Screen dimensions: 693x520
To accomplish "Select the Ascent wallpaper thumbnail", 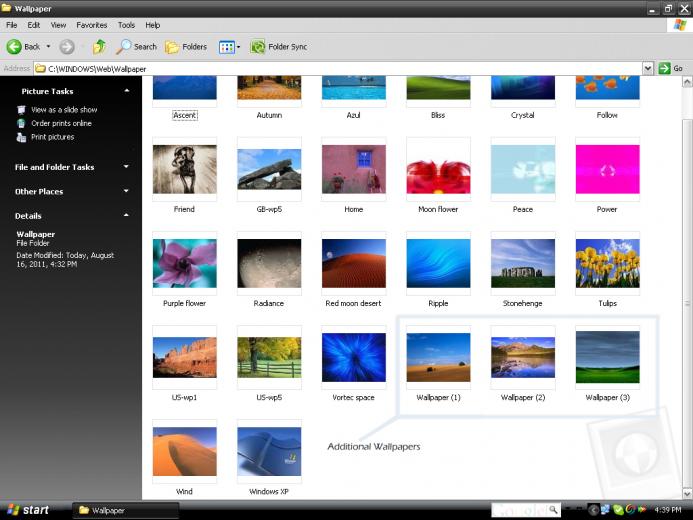I will coord(184,88).
